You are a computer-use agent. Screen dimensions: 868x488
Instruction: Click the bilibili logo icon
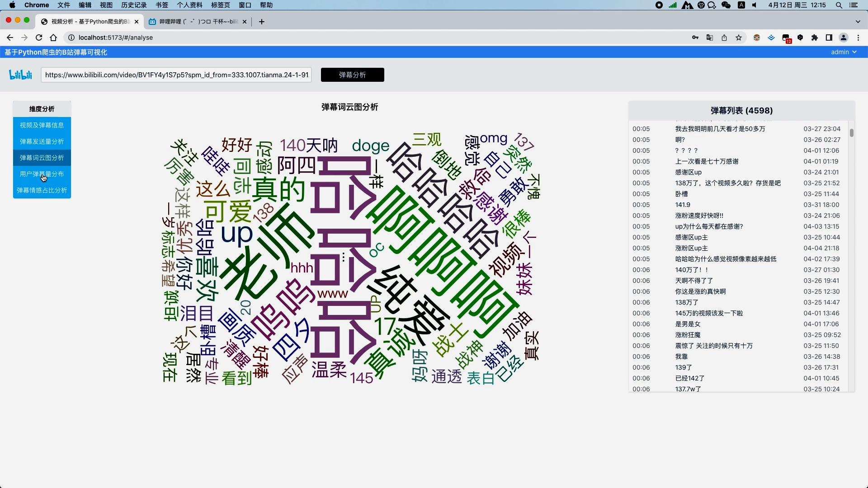(x=21, y=75)
